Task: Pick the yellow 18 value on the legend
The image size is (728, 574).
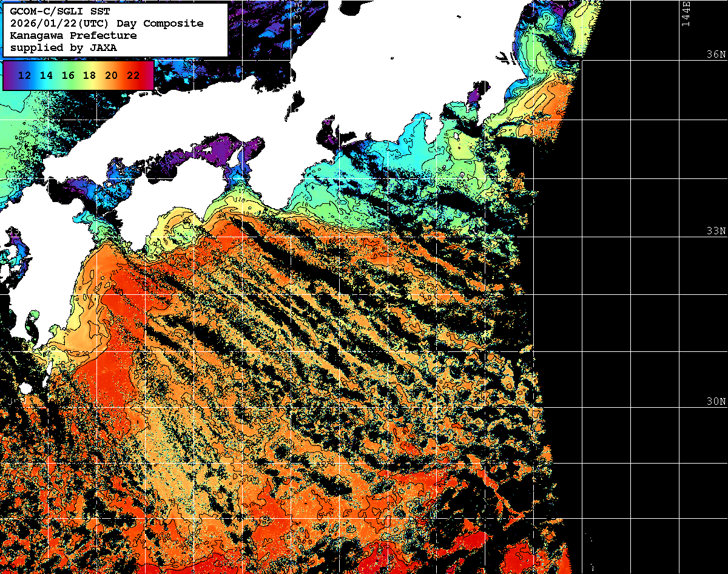Action: pos(89,75)
